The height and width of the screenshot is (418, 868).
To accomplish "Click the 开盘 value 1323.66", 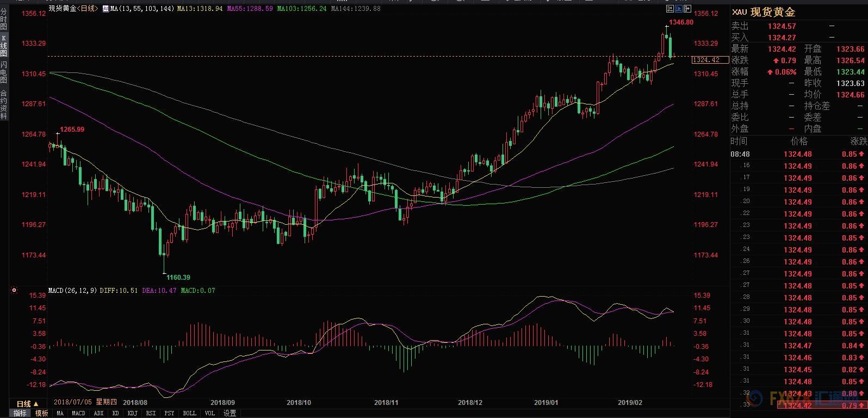I will click(851, 49).
